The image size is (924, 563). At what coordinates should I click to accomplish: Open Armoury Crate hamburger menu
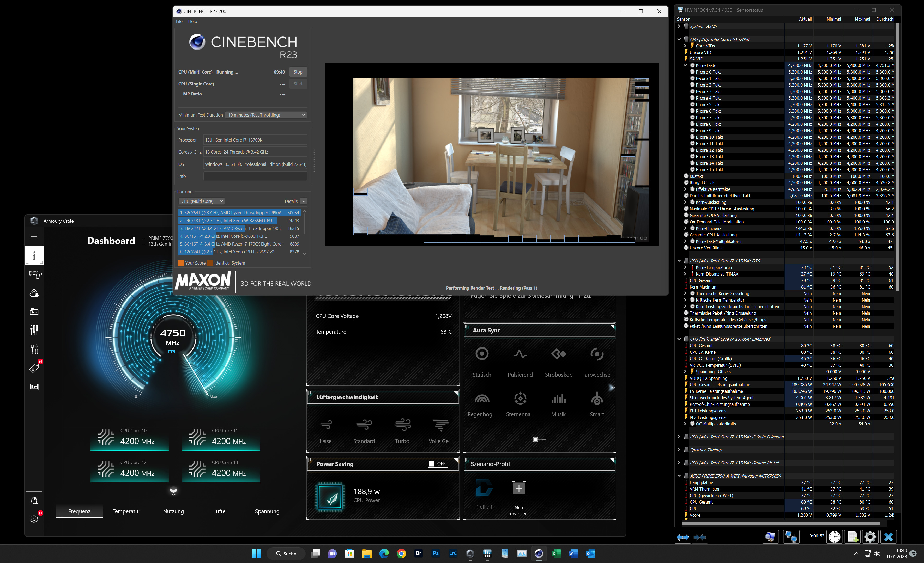pyautogui.click(x=34, y=236)
